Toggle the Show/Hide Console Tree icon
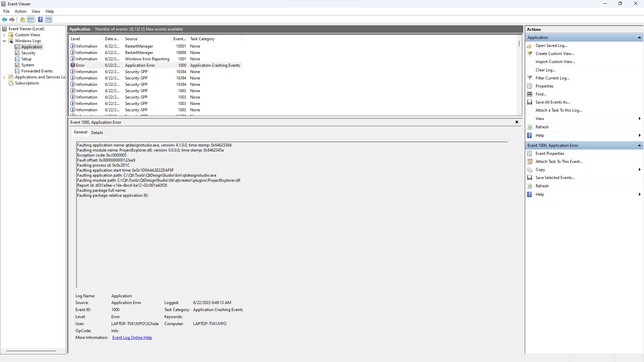Screen dimensions: 644x362 [31, 19]
